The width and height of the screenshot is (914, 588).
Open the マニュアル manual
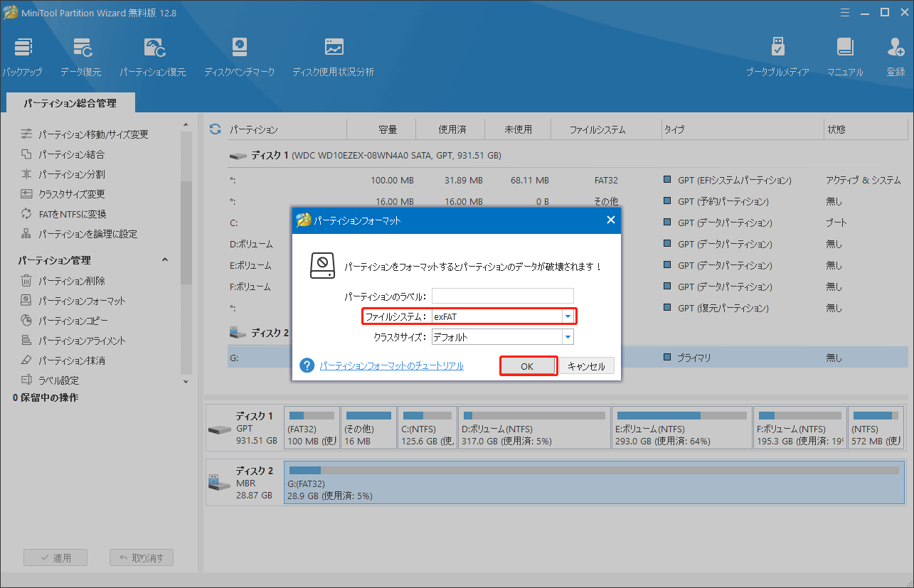click(845, 57)
